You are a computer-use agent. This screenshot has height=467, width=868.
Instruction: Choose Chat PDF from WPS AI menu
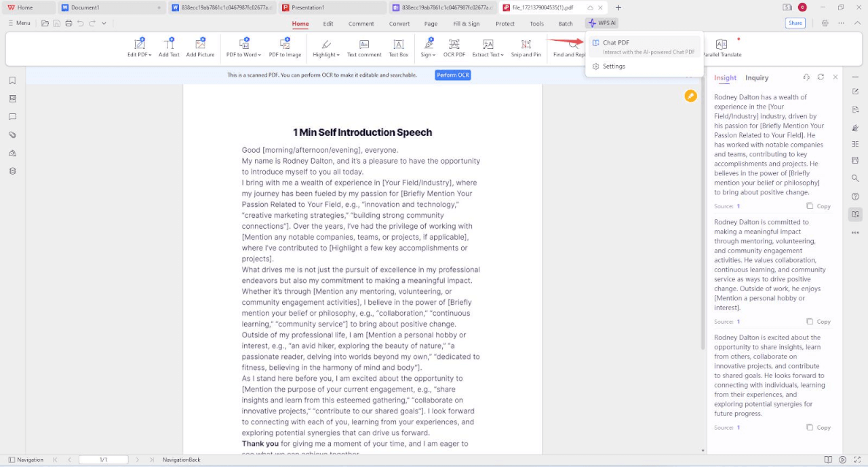tap(616, 43)
